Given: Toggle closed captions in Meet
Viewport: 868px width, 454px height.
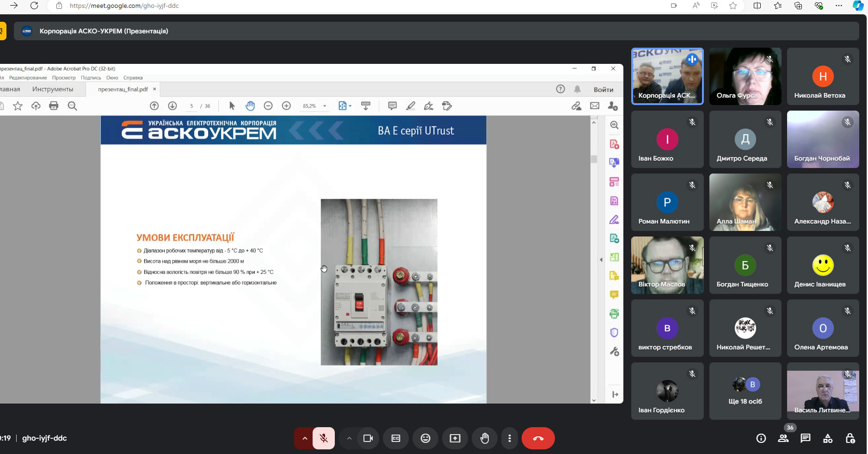Looking at the screenshot, I should click(x=396, y=438).
